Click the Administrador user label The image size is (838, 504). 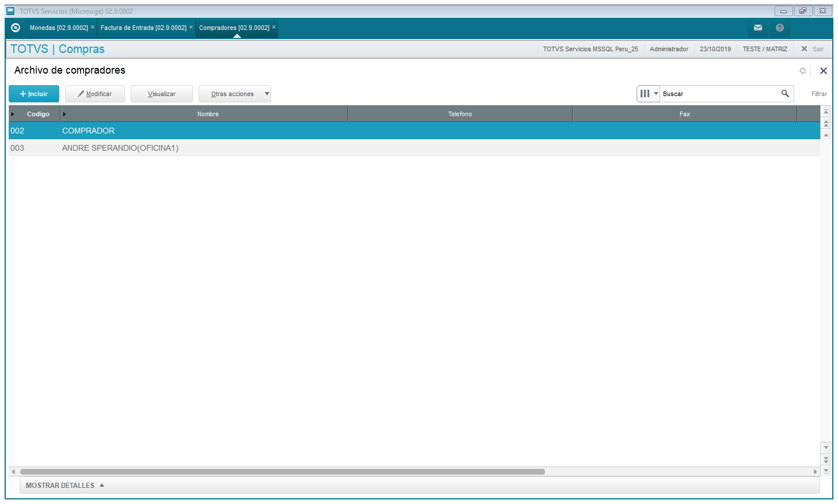click(x=669, y=49)
